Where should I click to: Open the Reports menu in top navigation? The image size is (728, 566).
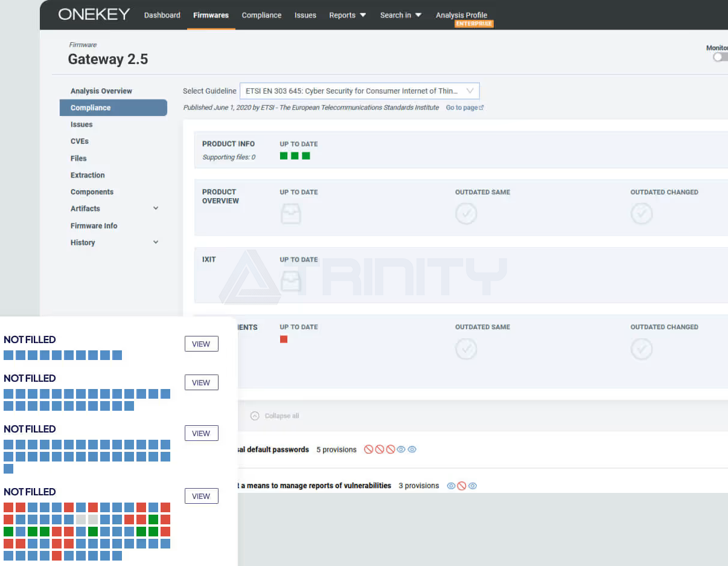pyautogui.click(x=347, y=15)
